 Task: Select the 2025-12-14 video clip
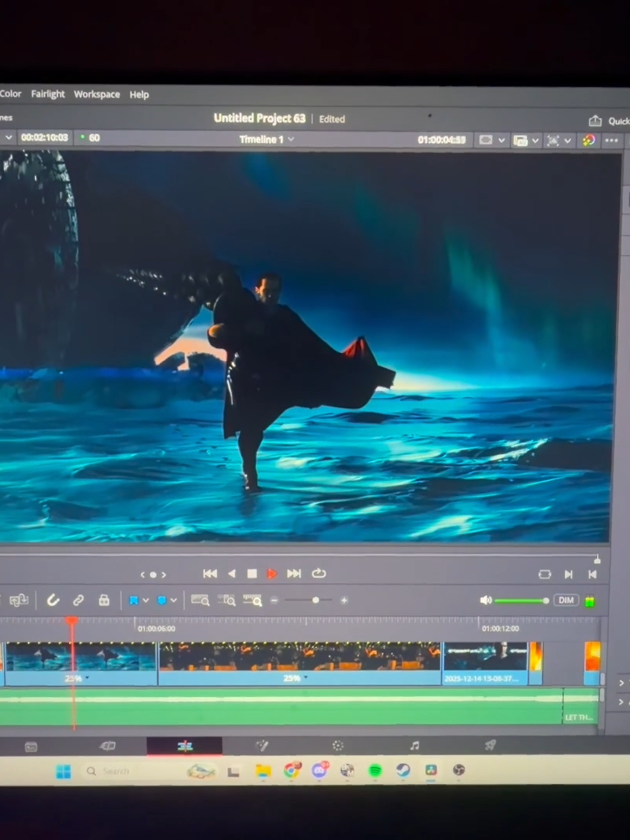click(485, 664)
